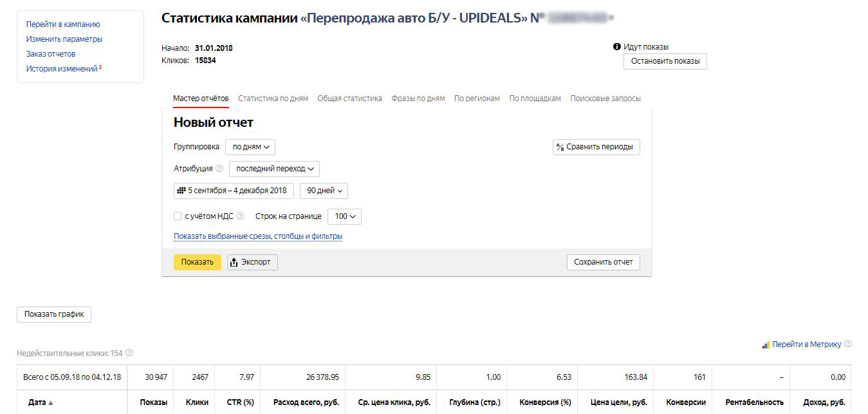Click total impressions value 30 947
The image size is (868, 414).
[156, 377]
